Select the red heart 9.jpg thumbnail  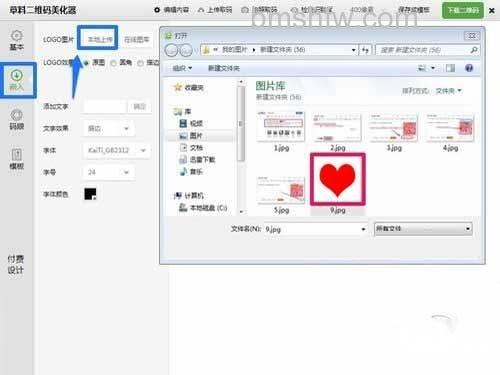(x=337, y=179)
